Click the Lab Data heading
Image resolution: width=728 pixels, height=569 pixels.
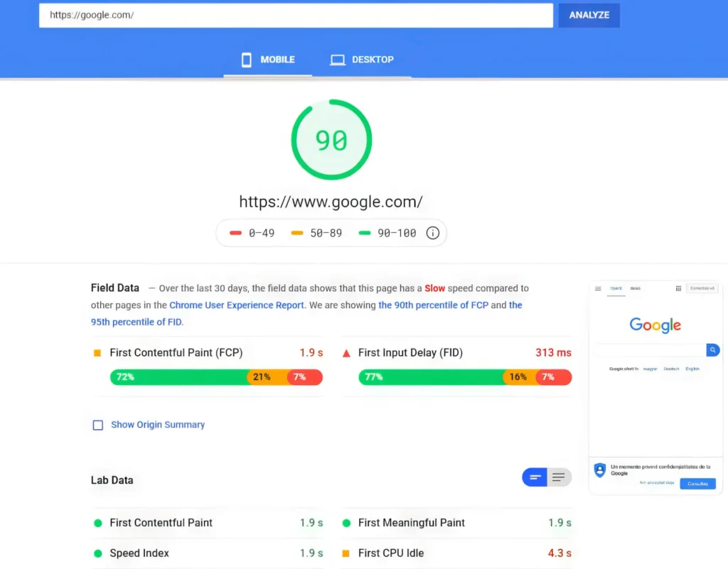click(x=112, y=480)
